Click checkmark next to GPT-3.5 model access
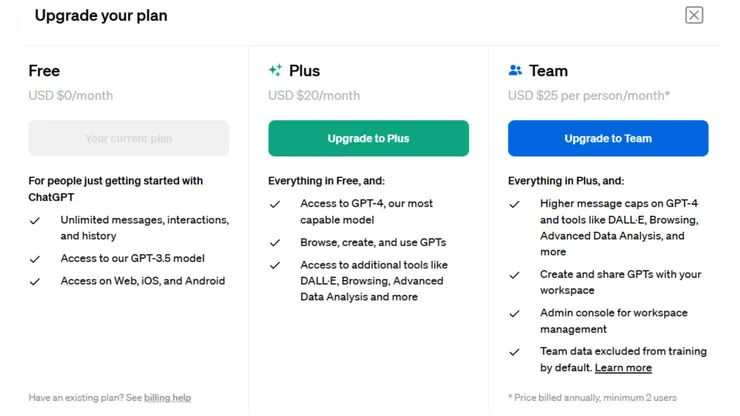The width and height of the screenshot is (740, 416). tap(35, 259)
